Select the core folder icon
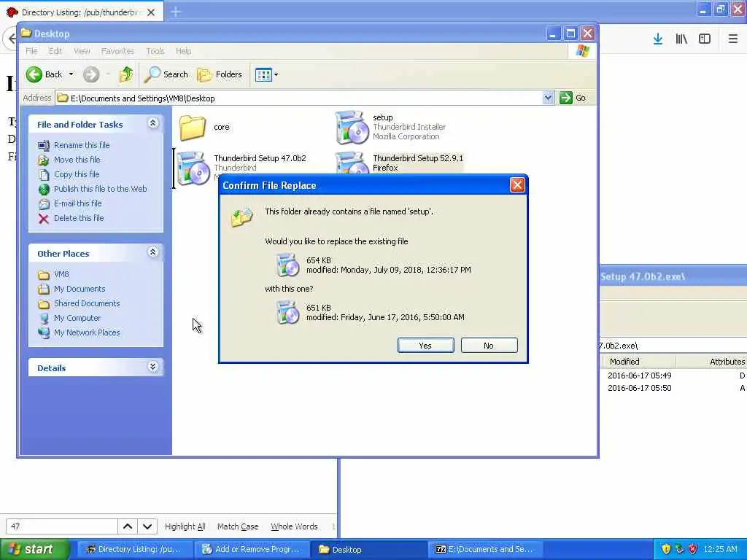Screen dimensions: 747x560 click(193, 127)
